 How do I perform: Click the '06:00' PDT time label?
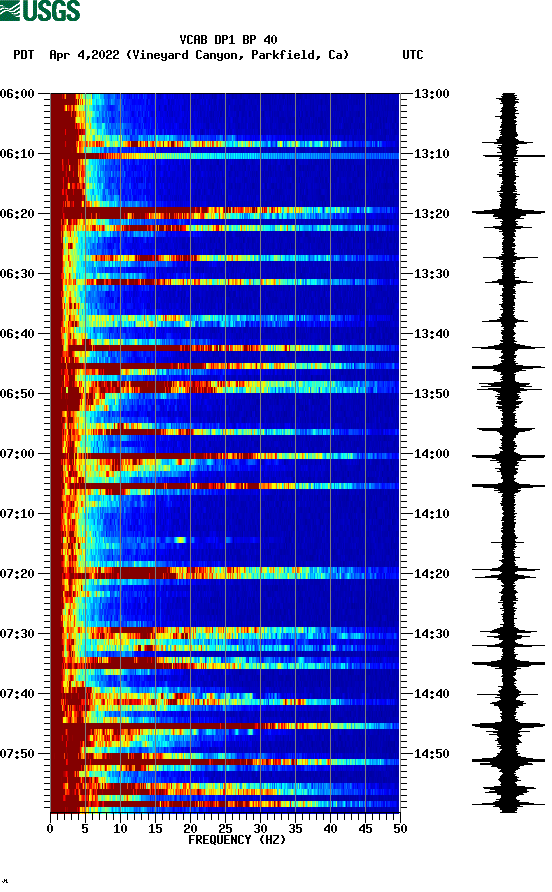(18, 94)
